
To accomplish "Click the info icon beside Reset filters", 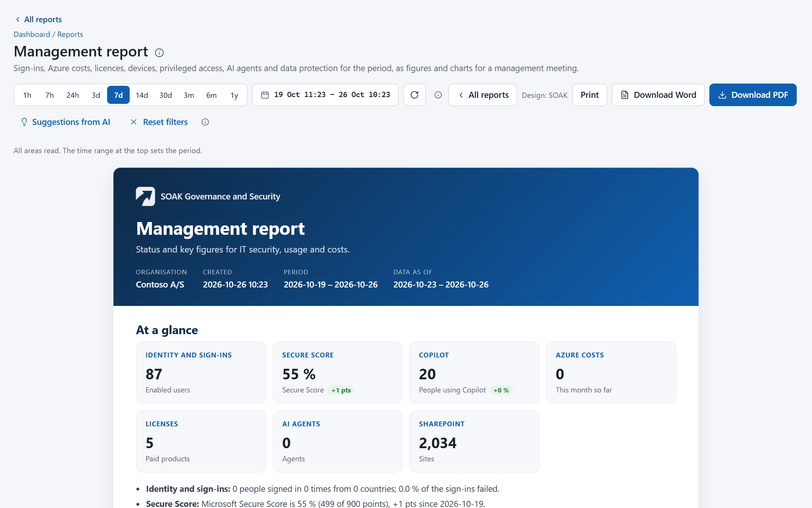I will [x=205, y=122].
